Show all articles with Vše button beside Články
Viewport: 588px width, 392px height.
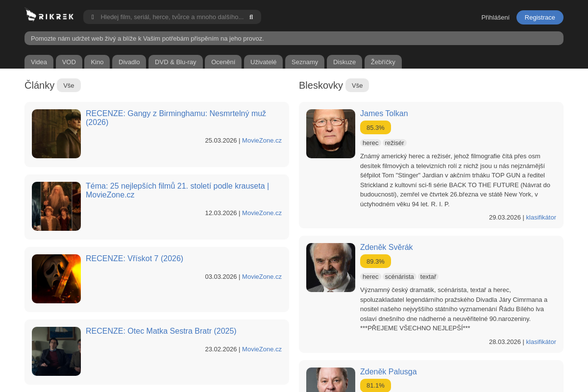[69, 85]
